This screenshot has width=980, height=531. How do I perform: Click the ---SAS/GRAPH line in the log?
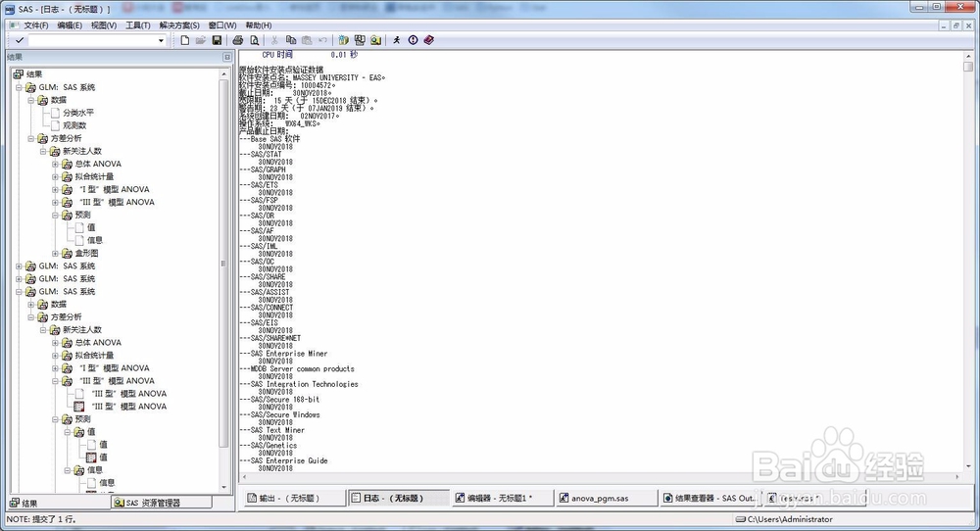coord(263,169)
